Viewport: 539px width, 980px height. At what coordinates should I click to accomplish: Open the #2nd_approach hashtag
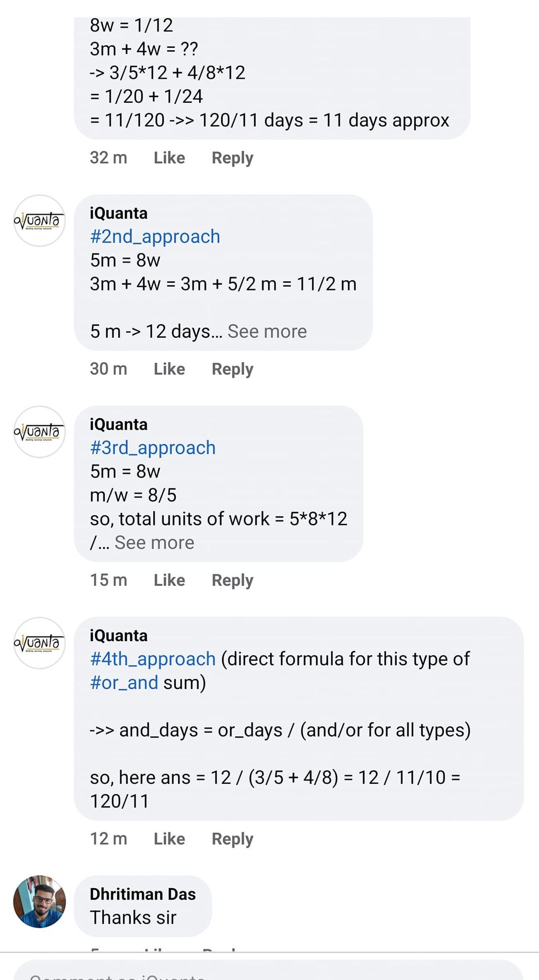(155, 237)
